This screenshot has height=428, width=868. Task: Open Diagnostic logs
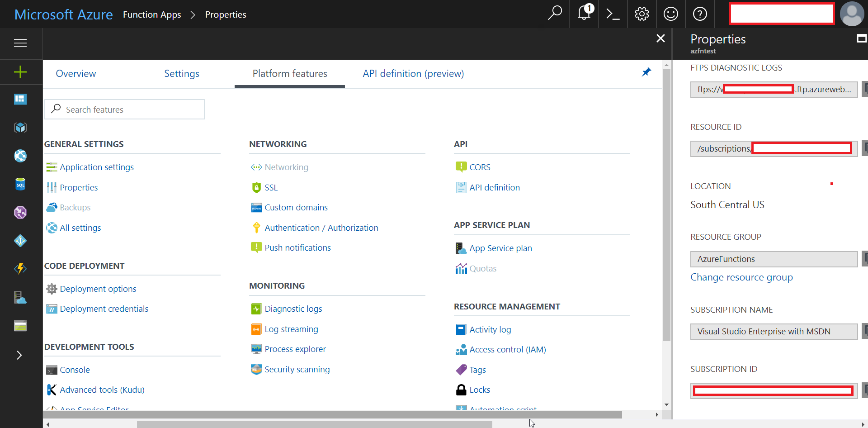293,309
